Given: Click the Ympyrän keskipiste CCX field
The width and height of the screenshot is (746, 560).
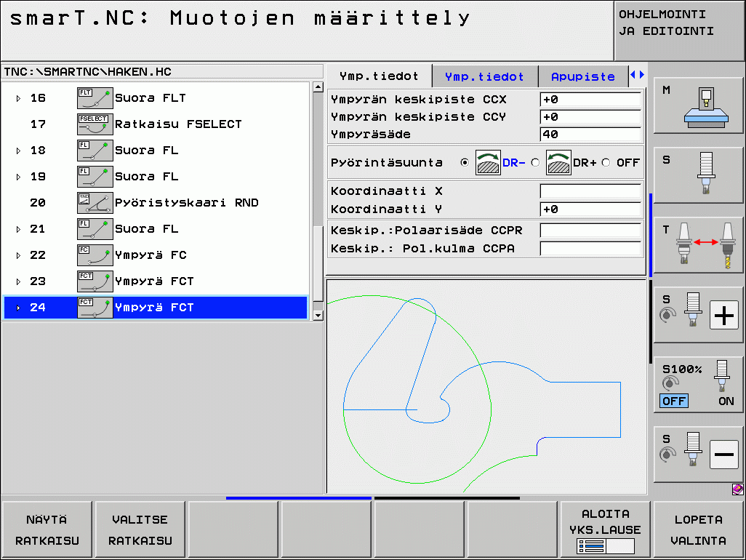Looking at the screenshot, I should [591, 100].
